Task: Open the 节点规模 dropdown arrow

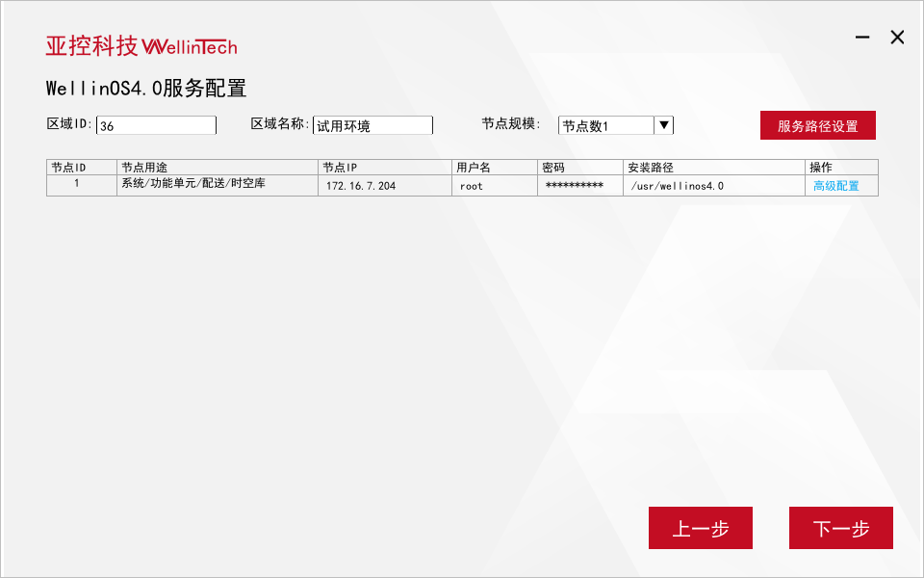Action: click(x=663, y=125)
